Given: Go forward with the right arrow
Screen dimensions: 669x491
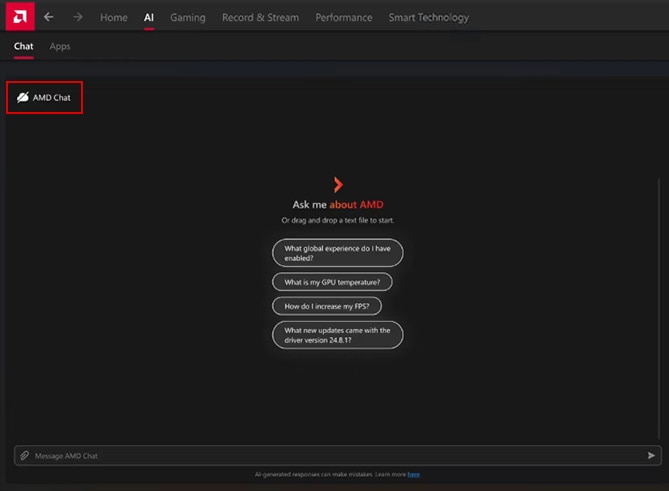Looking at the screenshot, I should [78, 17].
